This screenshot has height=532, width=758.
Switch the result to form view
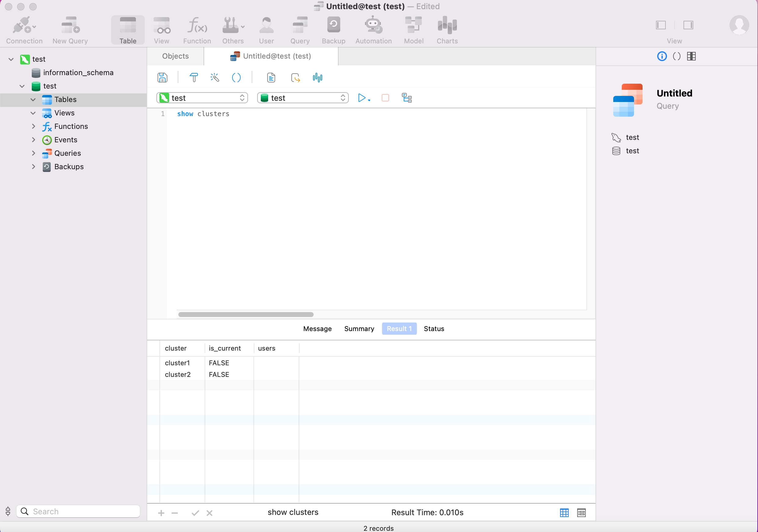tap(581, 512)
